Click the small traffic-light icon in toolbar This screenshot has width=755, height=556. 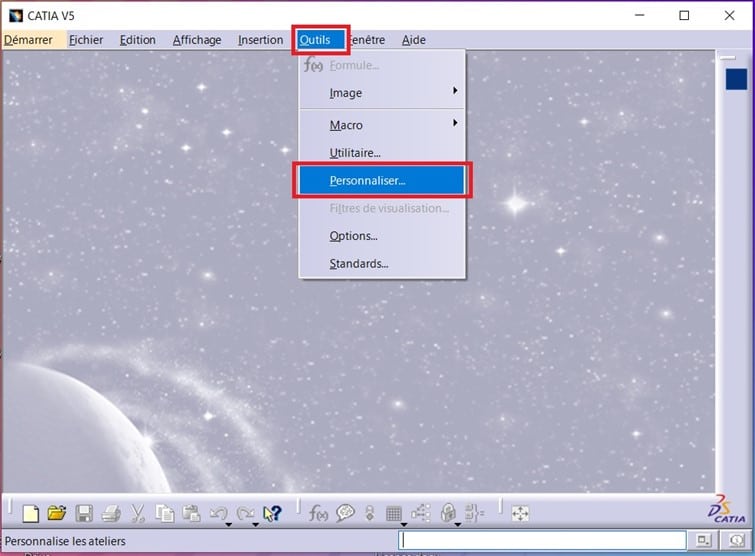[x=370, y=513]
